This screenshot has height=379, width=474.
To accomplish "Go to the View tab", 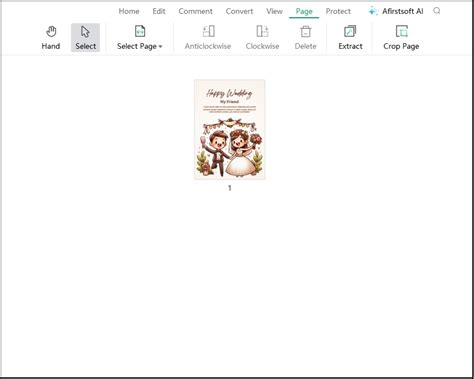I will click(x=274, y=11).
